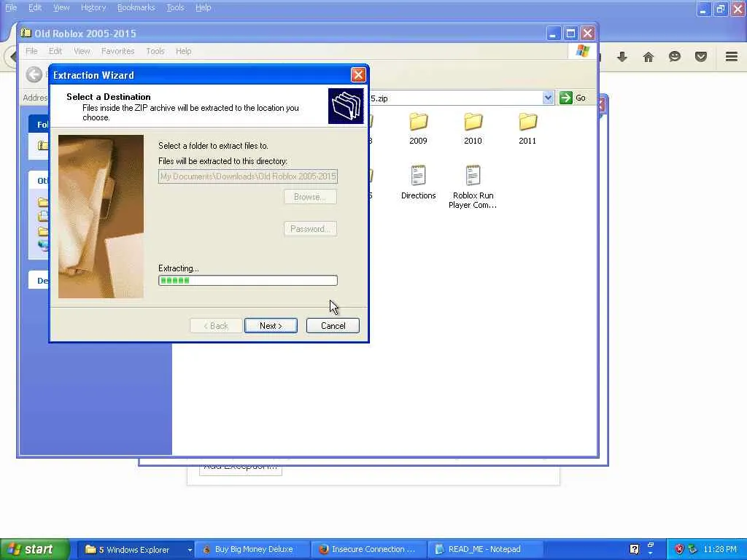Open the 2010 folder

coord(473,128)
